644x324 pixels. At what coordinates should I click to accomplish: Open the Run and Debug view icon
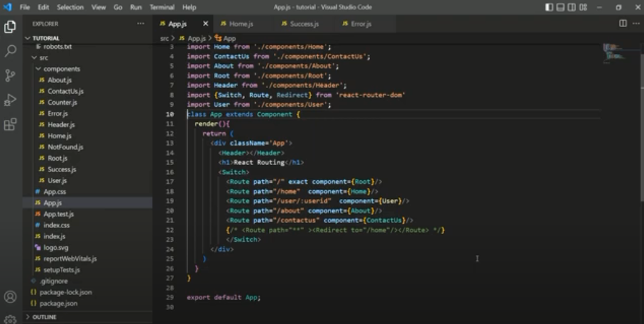pos(10,100)
